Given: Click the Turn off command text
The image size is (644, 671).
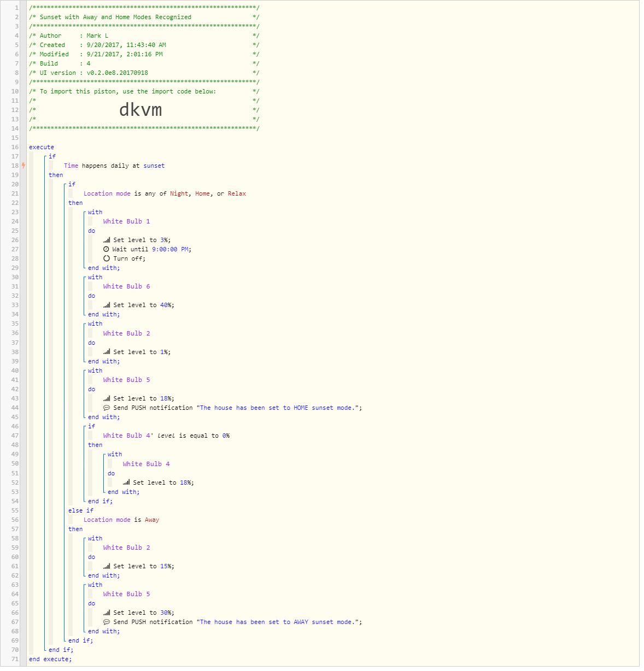Looking at the screenshot, I should tap(129, 258).
